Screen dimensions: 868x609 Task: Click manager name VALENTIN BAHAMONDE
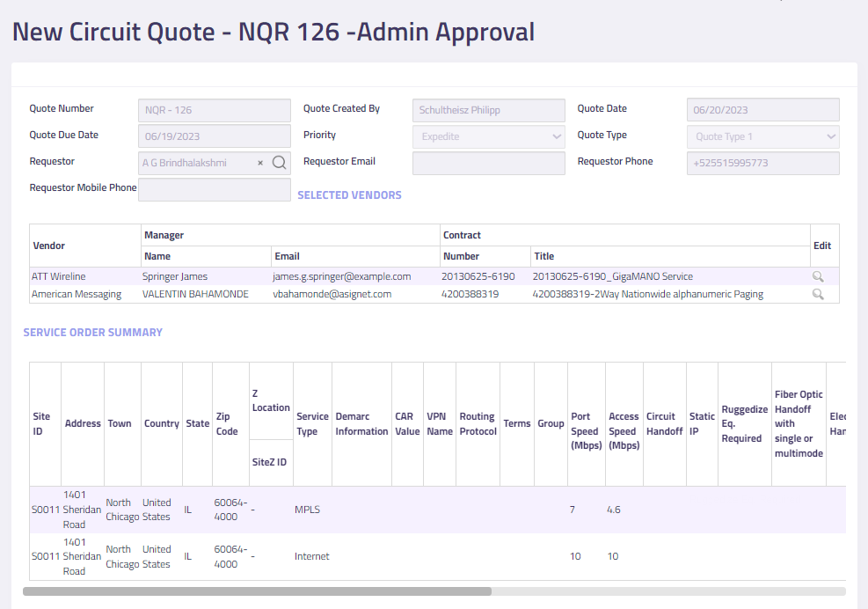pyautogui.click(x=195, y=294)
